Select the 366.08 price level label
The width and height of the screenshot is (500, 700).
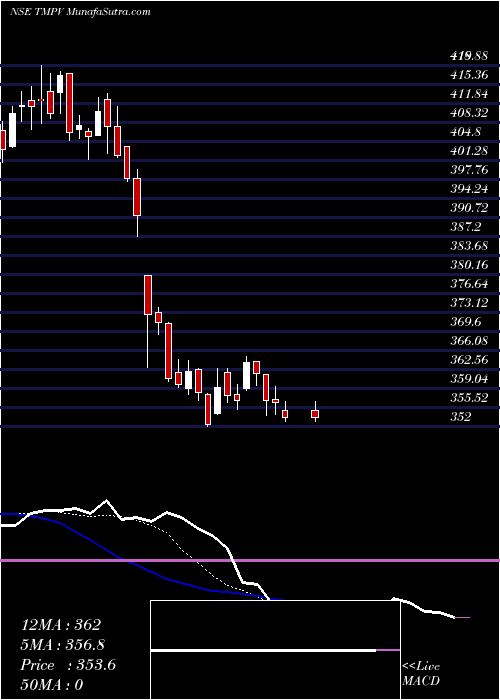pyautogui.click(x=468, y=341)
